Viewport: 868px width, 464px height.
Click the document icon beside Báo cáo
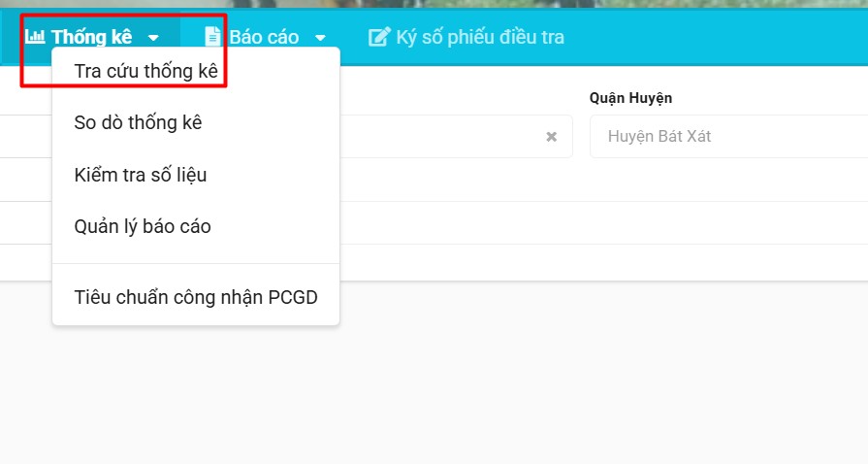click(x=212, y=38)
